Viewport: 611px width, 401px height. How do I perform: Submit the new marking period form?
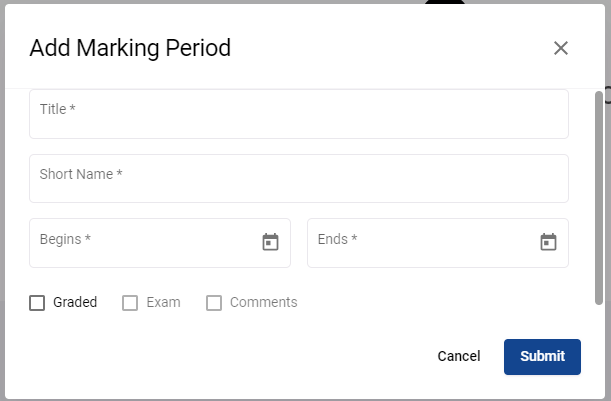tap(542, 357)
